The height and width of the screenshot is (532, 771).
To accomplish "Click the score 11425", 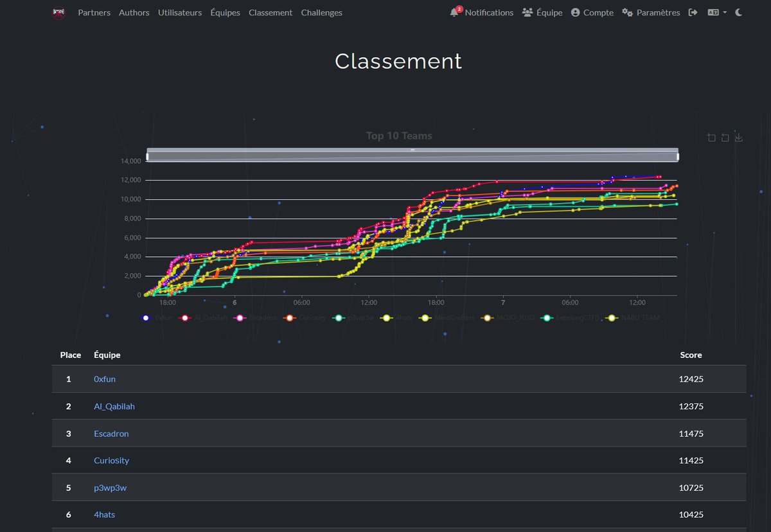I will pyautogui.click(x=691, y=461).
